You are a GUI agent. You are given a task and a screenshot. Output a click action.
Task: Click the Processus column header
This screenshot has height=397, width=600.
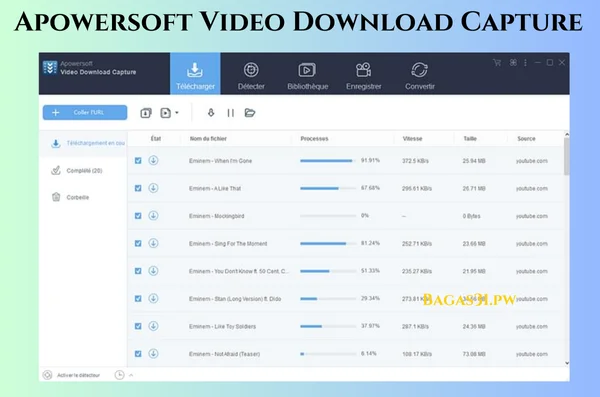314,139
